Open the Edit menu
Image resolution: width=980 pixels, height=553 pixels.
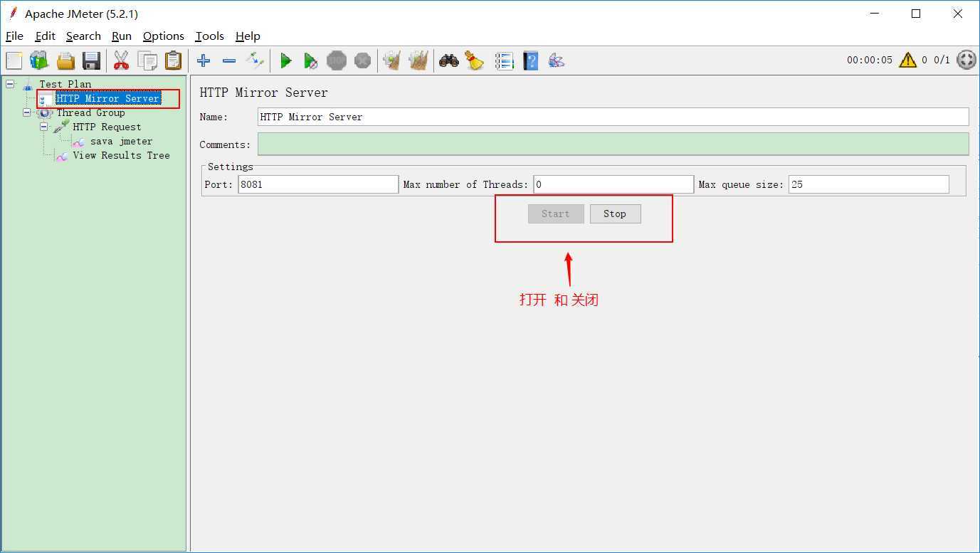click(x=45, y=36)
